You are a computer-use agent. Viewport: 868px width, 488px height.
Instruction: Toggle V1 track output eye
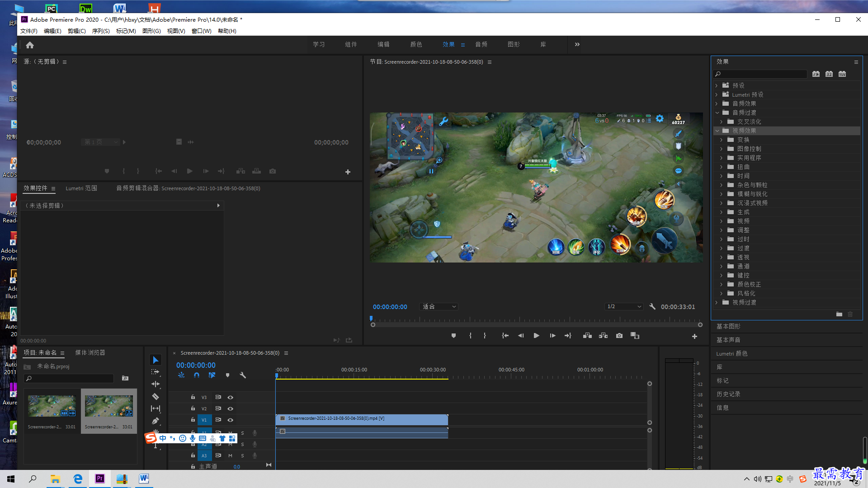pos(230,420)
